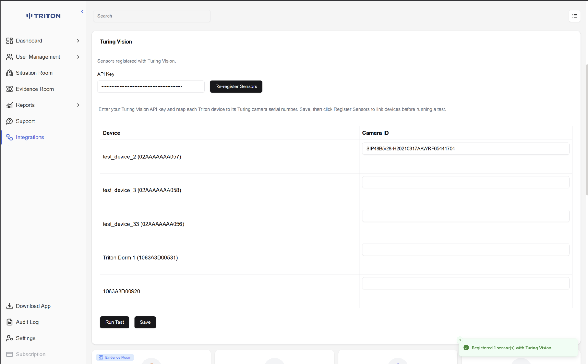
Task: Click Camera ID field for 1063A3D00920
Action: tap(466, 283)
